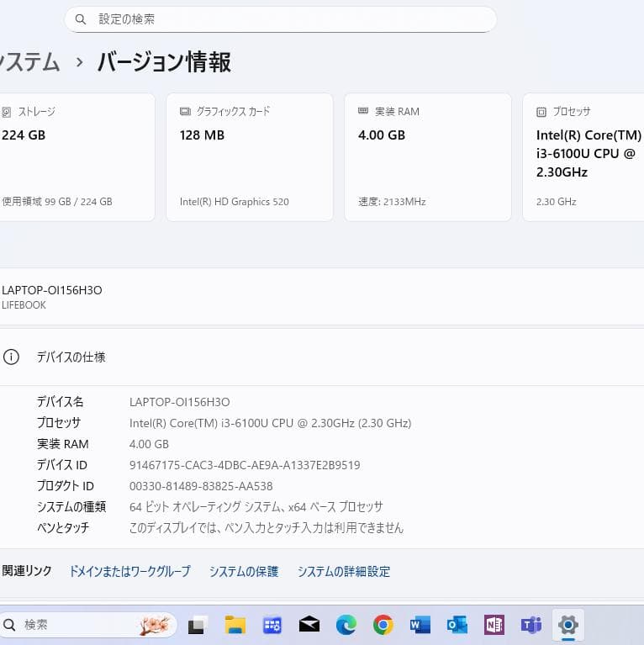Launch Google Chrome from taskbar
Screen dimensions: 644x645
point(383,626)
